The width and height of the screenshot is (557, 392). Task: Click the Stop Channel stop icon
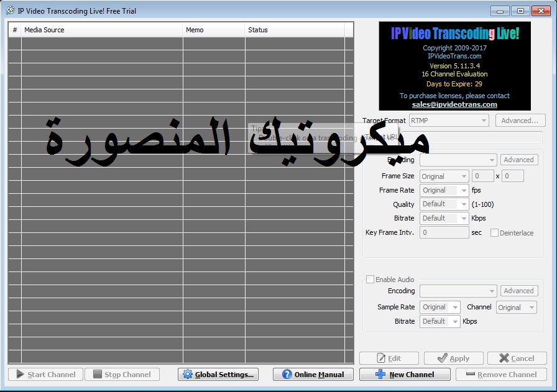point(97,374)
